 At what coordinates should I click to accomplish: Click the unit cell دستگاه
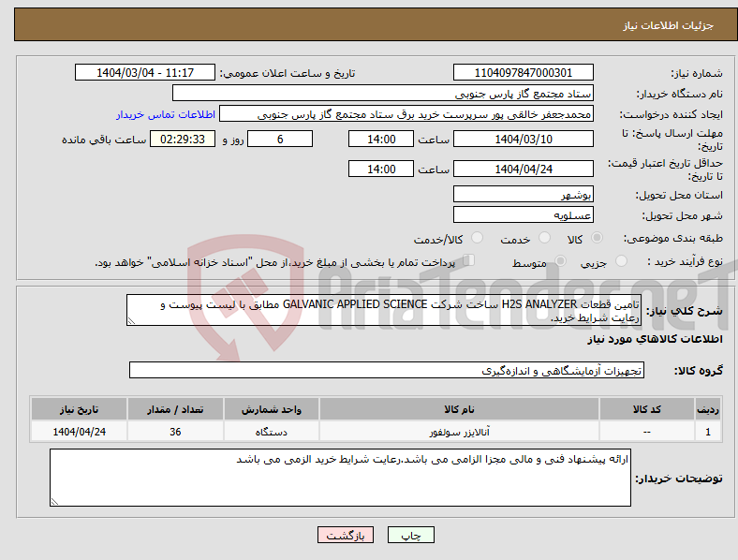(x=271, y=432)
